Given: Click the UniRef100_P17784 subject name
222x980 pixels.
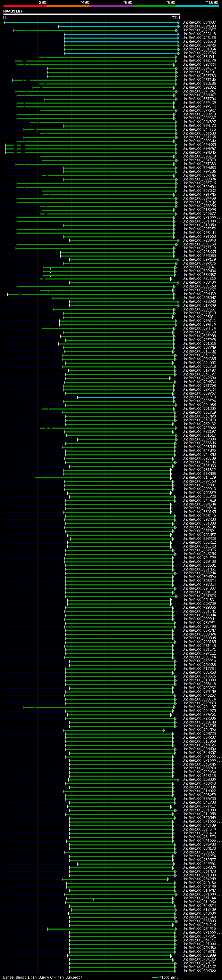Looking at the screenshot, I should [x=199, y=669].
